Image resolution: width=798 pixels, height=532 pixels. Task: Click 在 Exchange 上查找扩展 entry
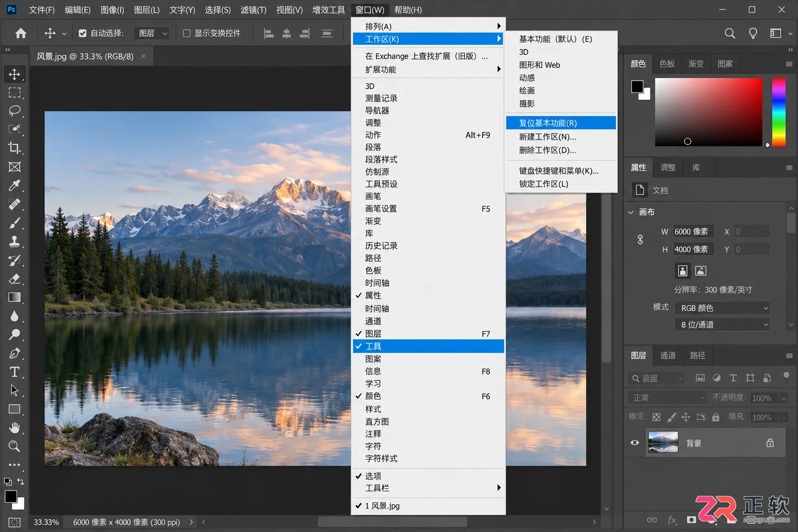[x=428, y=56]
